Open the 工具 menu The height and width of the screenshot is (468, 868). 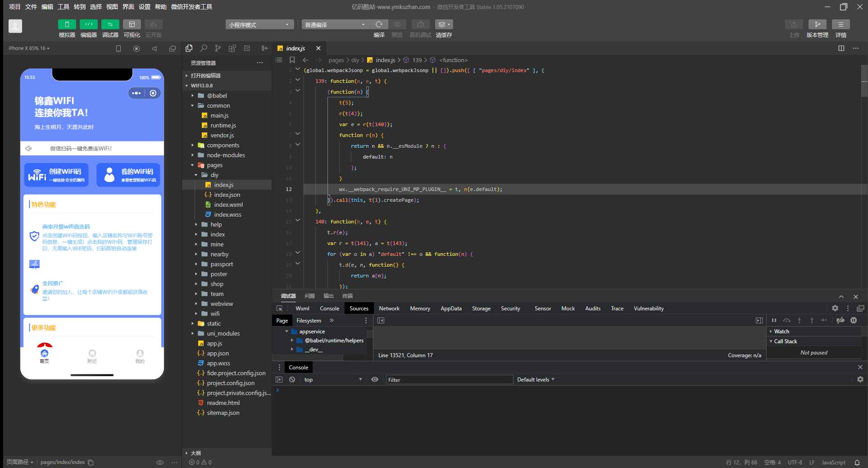64,7
